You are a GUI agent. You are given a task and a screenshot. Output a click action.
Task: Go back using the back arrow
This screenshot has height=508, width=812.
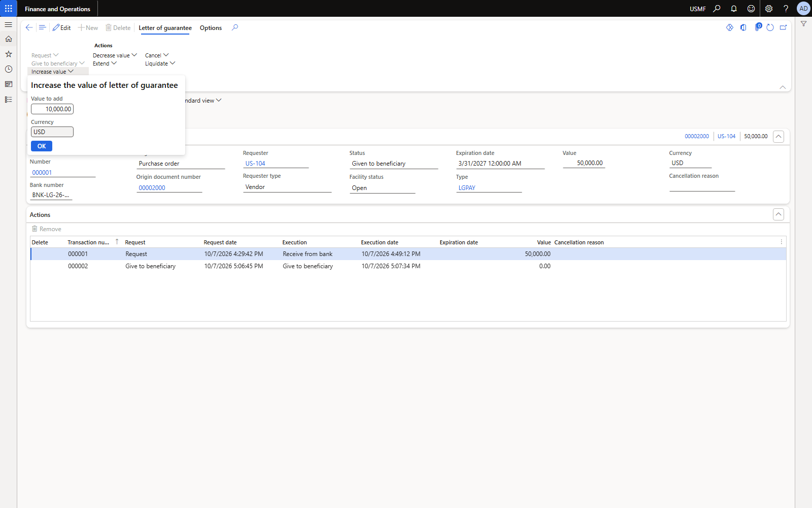click(x=29, y=27)
